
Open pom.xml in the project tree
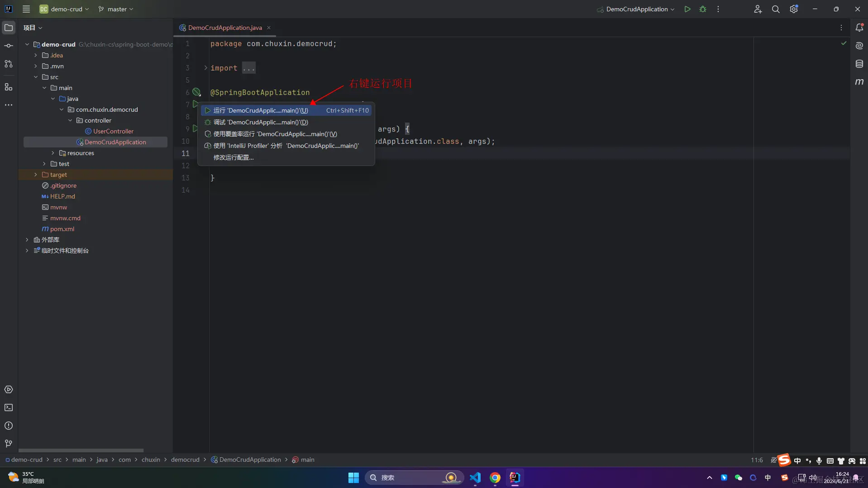(62, 229)
